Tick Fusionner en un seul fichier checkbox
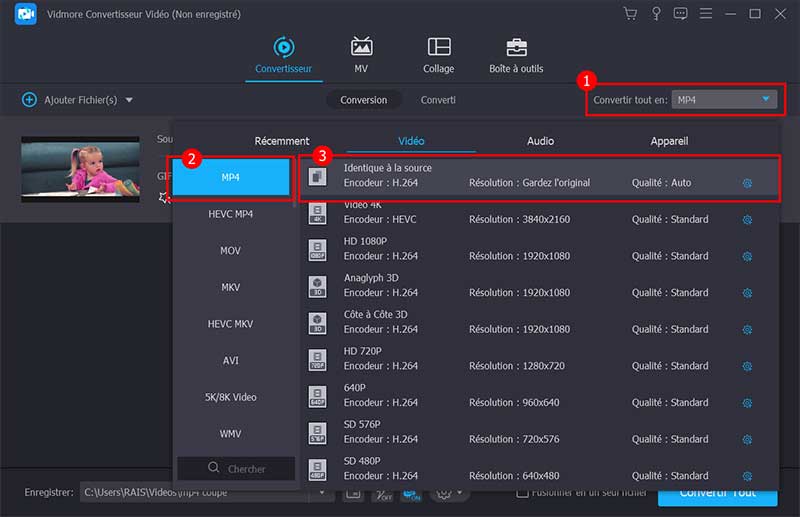This screenshot has width=800, height=517. tap(522, 493)
